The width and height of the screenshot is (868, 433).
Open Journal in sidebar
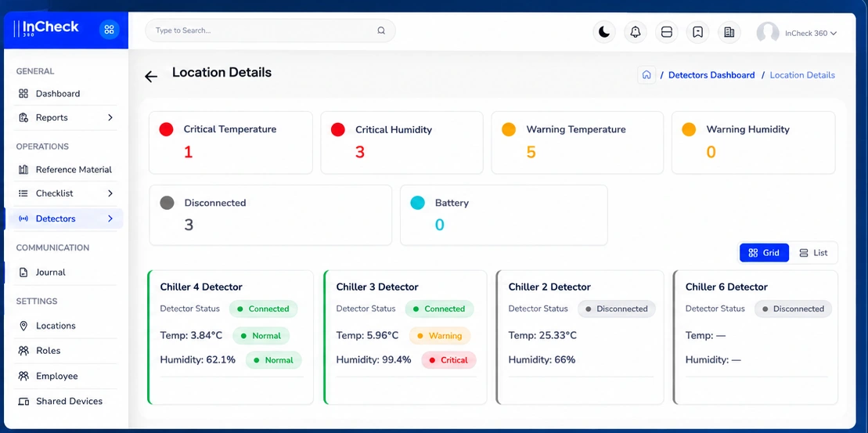[x=67, y=272]
